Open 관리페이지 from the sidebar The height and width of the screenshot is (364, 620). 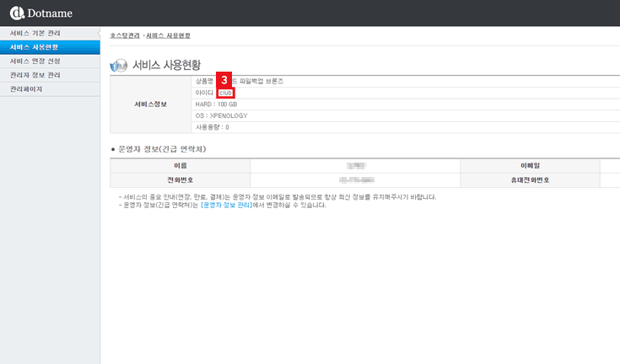[x=26, y=88]
